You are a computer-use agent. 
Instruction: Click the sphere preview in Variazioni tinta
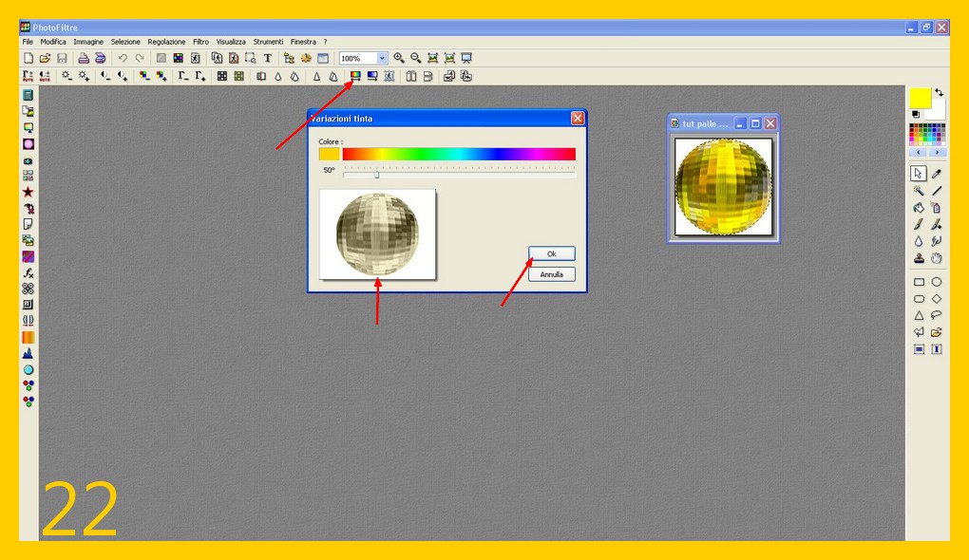(x=377, y=234)
